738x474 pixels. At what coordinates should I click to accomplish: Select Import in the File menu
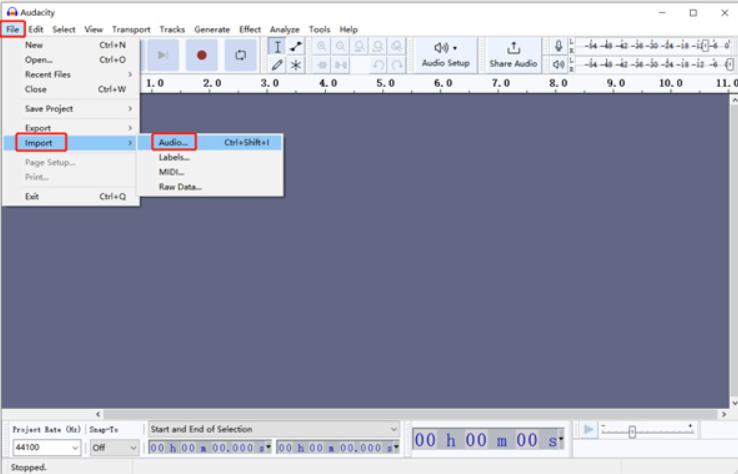71,143
